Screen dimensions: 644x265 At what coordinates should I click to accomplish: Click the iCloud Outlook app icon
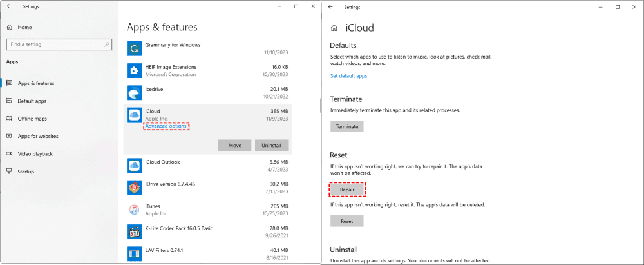point(135,166)
